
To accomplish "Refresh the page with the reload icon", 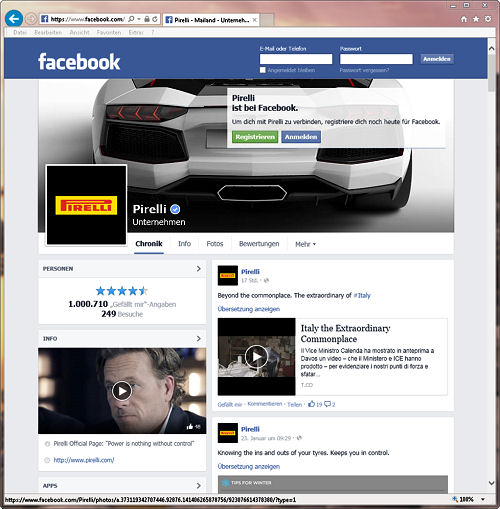I will point(155,19).
